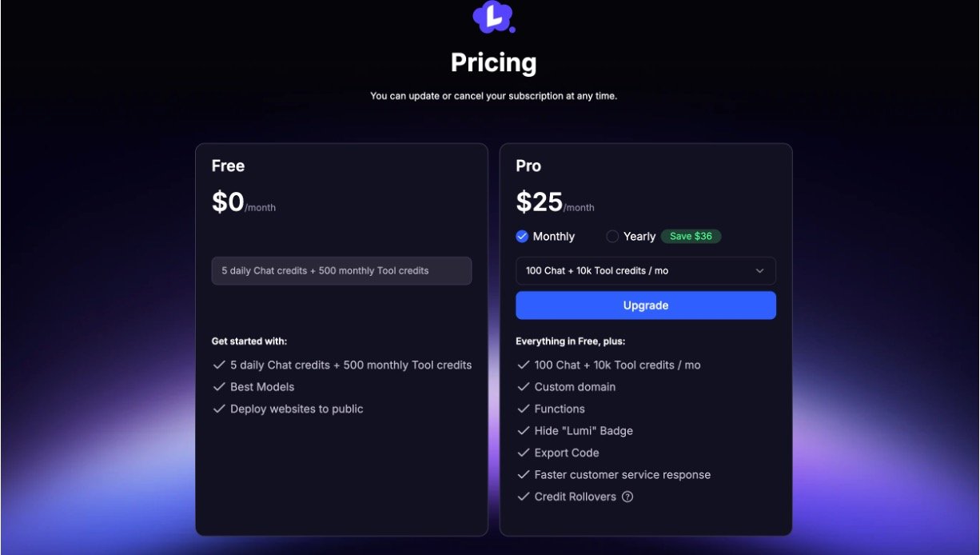Click the checkmark beside Functions
The width and height of the screenshot is (980, 555).
[x=524, y=409]
